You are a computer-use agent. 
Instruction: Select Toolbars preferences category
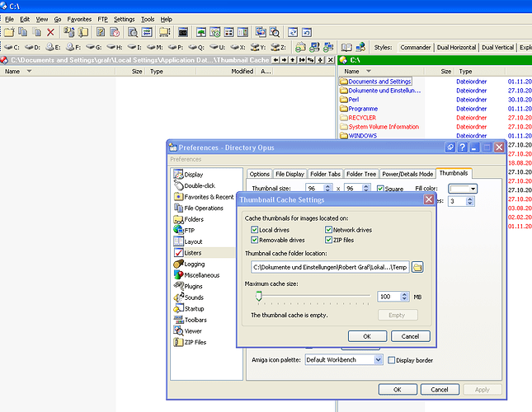[x=191, y=320]
